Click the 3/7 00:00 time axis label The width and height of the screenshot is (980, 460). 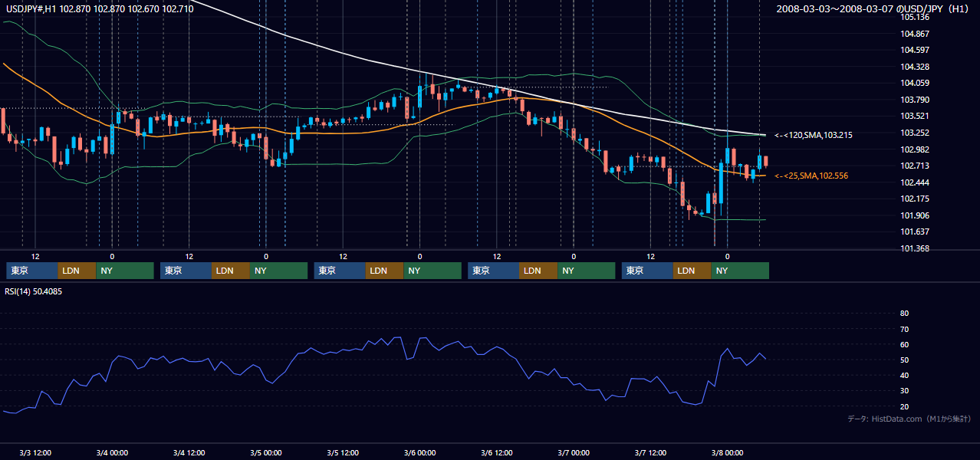point(574,452)
